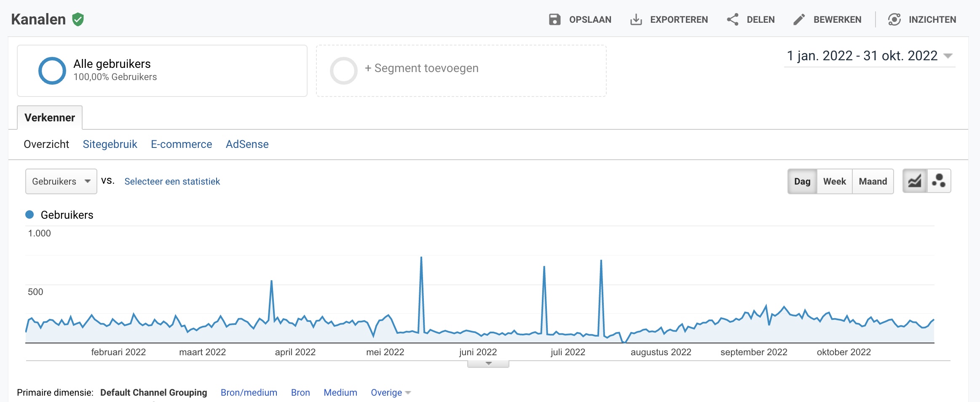Open the AdSense sub-tab

pos(247,144)
